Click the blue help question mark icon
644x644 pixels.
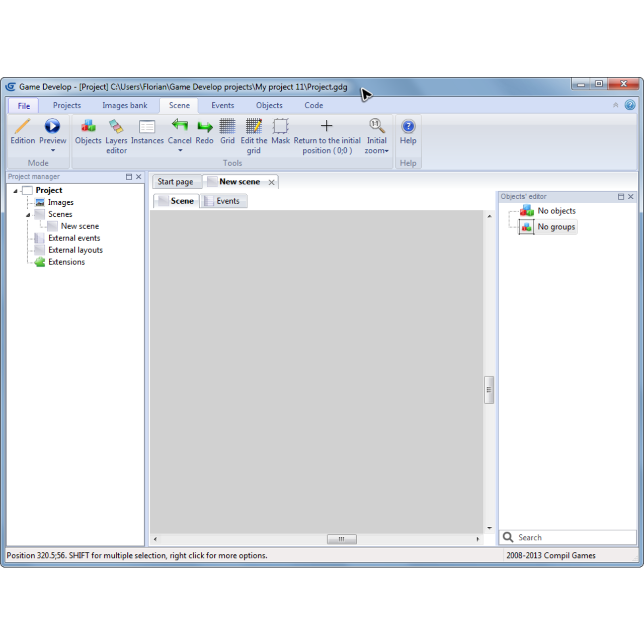[x=630, y=105]
